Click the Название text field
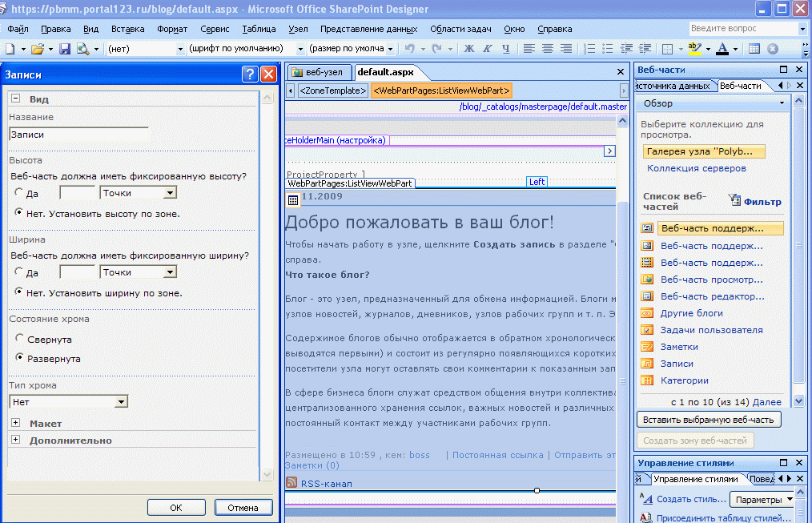The height and width of the screenshot is (523, 812). coord(78,135)
